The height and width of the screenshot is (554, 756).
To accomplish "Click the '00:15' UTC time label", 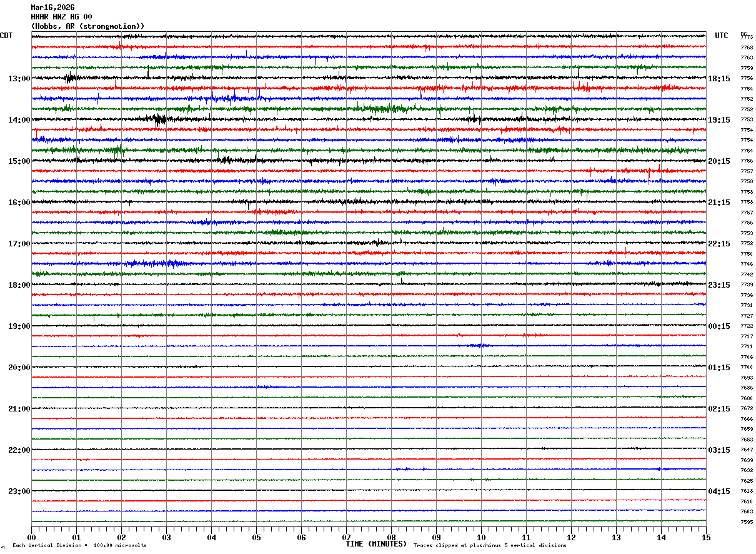I will (719, 326).
